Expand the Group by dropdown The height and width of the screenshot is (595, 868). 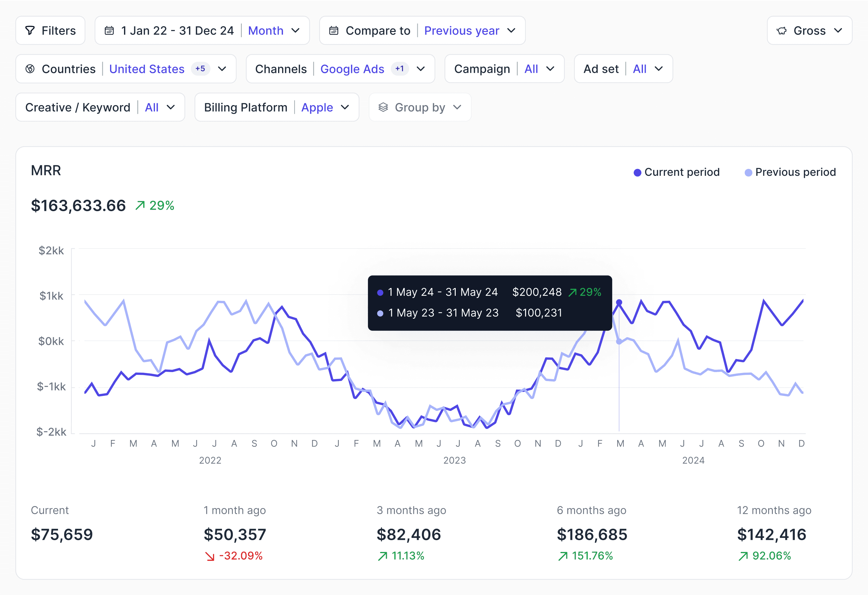point(420,107)
